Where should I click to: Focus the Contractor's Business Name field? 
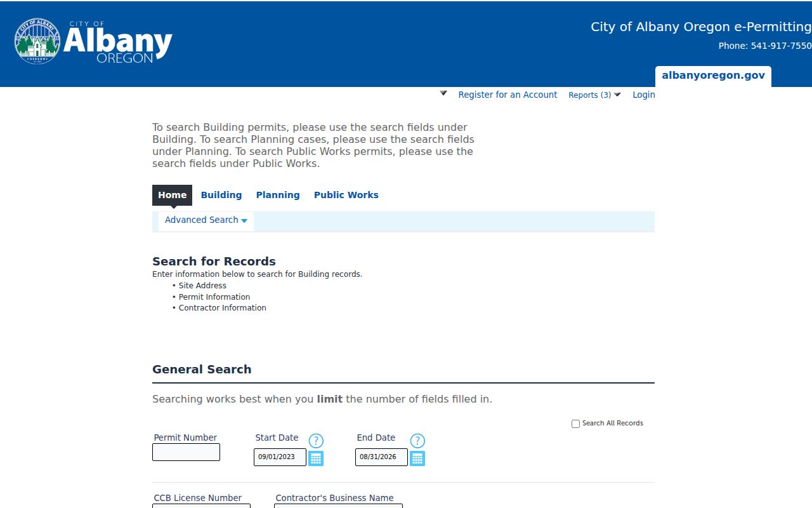338,506
